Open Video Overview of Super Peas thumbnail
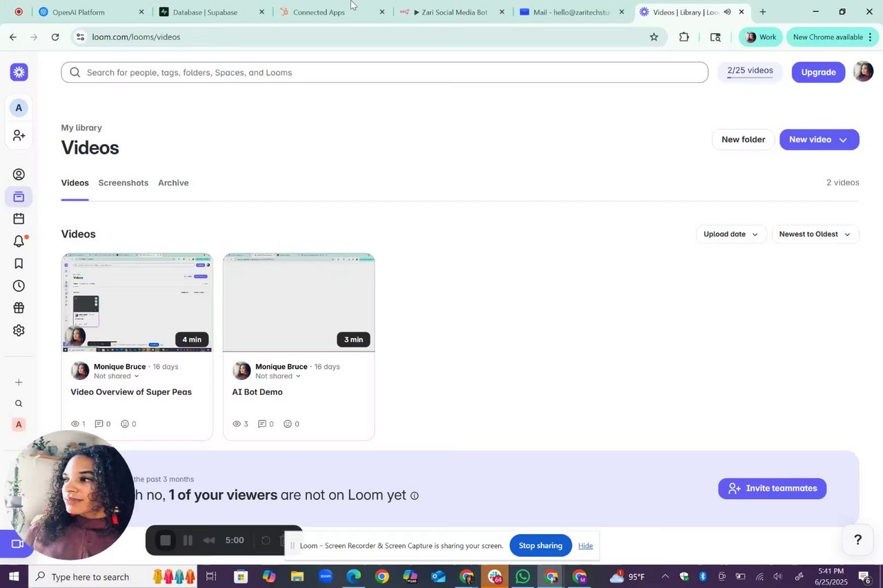The image size is (883, 588). 137,303
